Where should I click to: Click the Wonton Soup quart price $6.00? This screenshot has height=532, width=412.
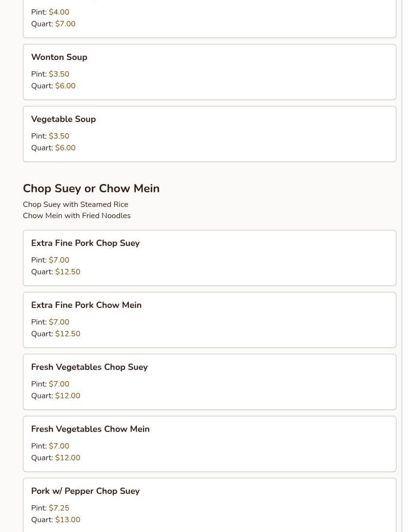65,86
